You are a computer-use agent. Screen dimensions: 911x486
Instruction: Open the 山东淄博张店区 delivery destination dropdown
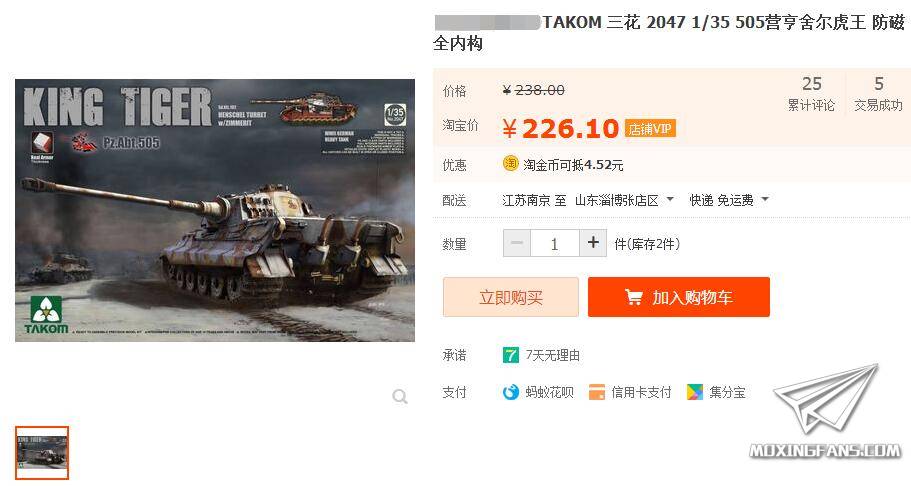coord(624,200)
